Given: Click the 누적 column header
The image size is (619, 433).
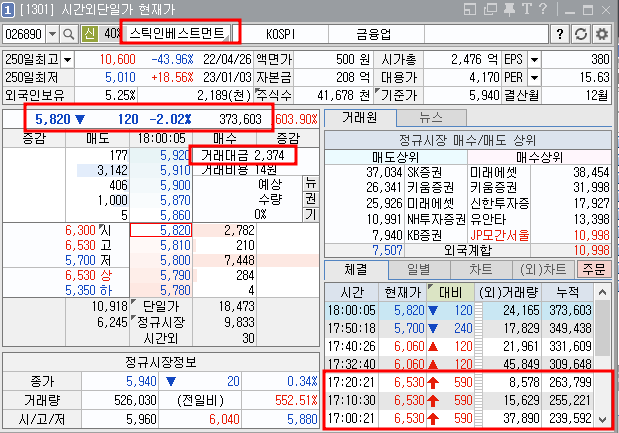Looking at the screenshot, I should click(x=568, y=292).
